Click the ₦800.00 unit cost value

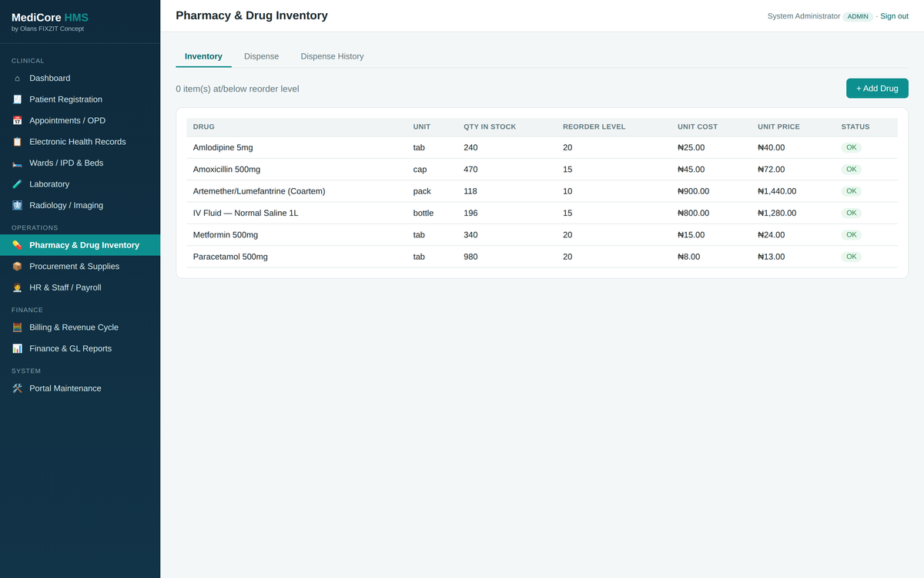point(694,213)
